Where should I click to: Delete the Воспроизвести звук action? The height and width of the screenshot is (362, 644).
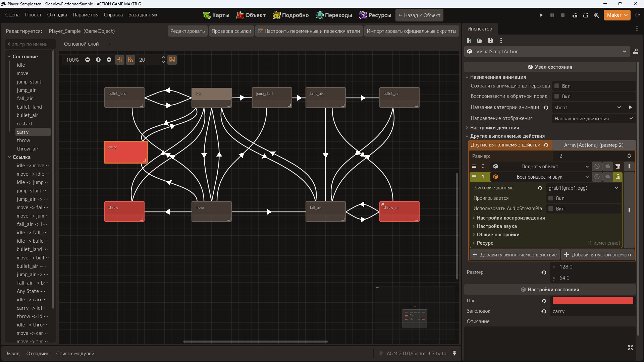point(618,177)
